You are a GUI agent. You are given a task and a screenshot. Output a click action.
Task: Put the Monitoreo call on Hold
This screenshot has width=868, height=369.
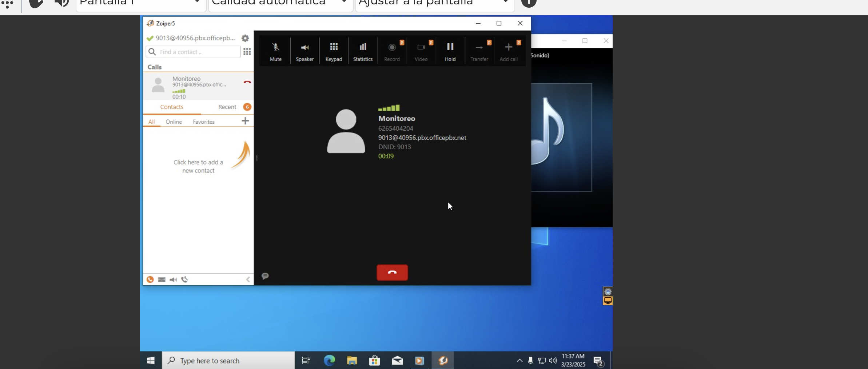[450, 51]
